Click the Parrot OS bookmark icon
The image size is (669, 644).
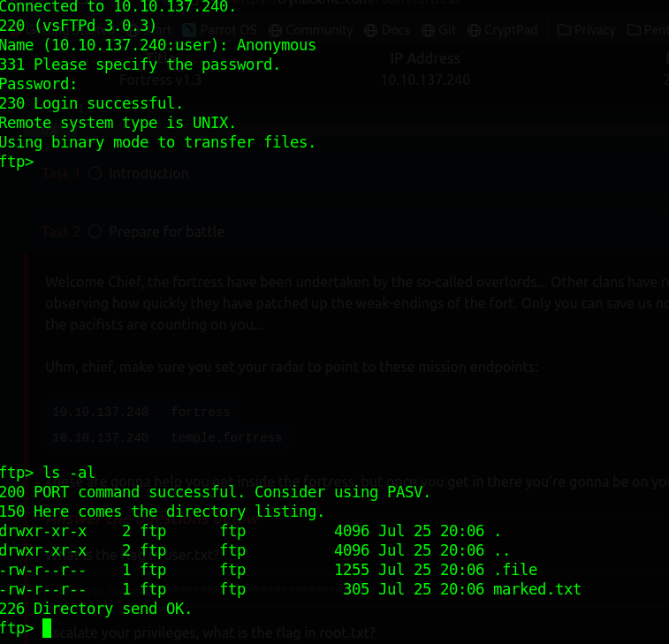pos(187,30)
